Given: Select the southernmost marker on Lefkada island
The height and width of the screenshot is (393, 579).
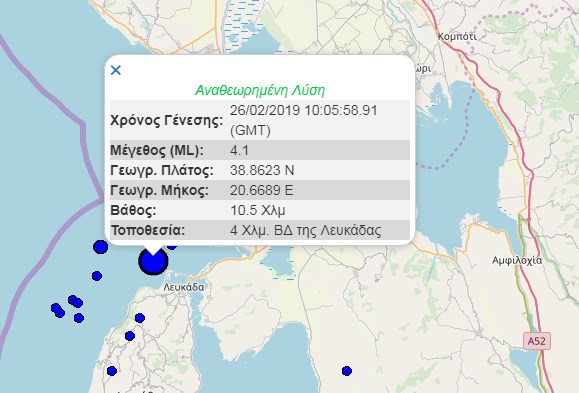Looking at the screenshot, I should (x=112, y=371).
